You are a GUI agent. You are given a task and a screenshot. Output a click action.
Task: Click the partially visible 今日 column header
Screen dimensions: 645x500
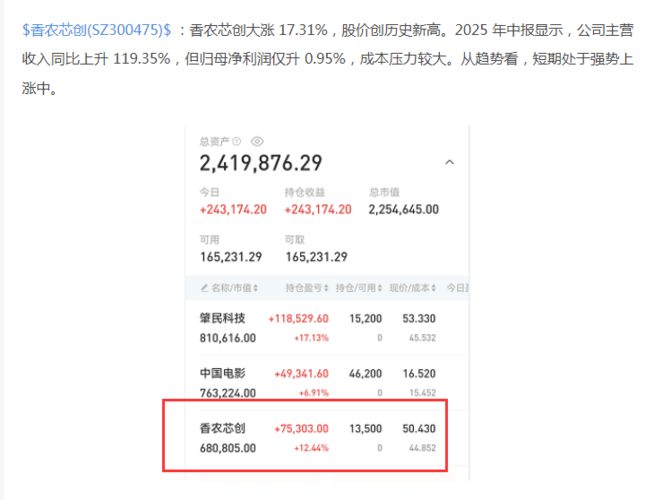457,288
